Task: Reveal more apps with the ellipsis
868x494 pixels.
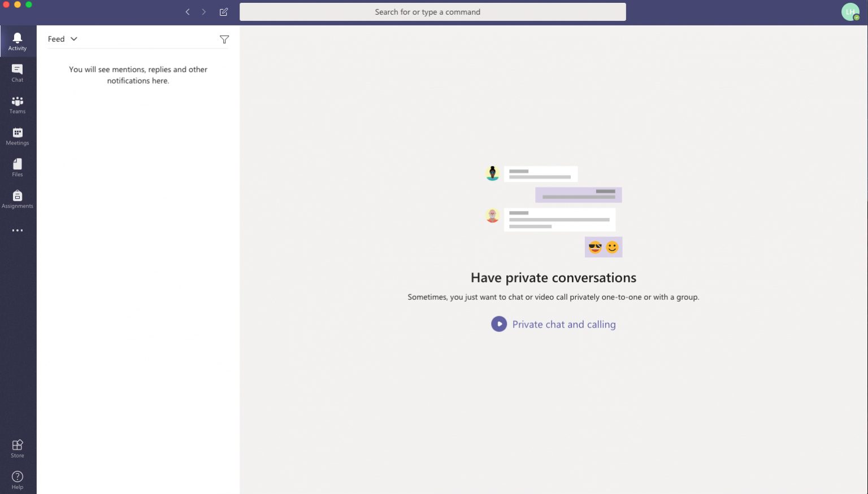Action: pyautogui.click(x=18, y=230)
